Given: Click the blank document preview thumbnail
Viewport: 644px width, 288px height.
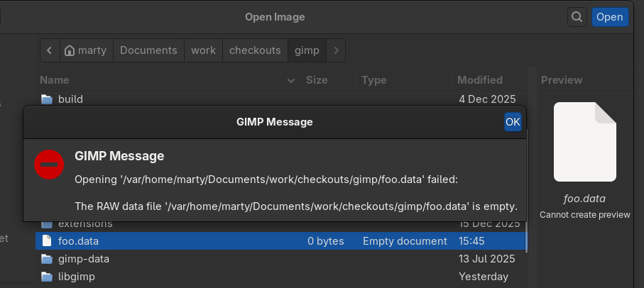Looking at the screenshot, I should coord(585,141).
